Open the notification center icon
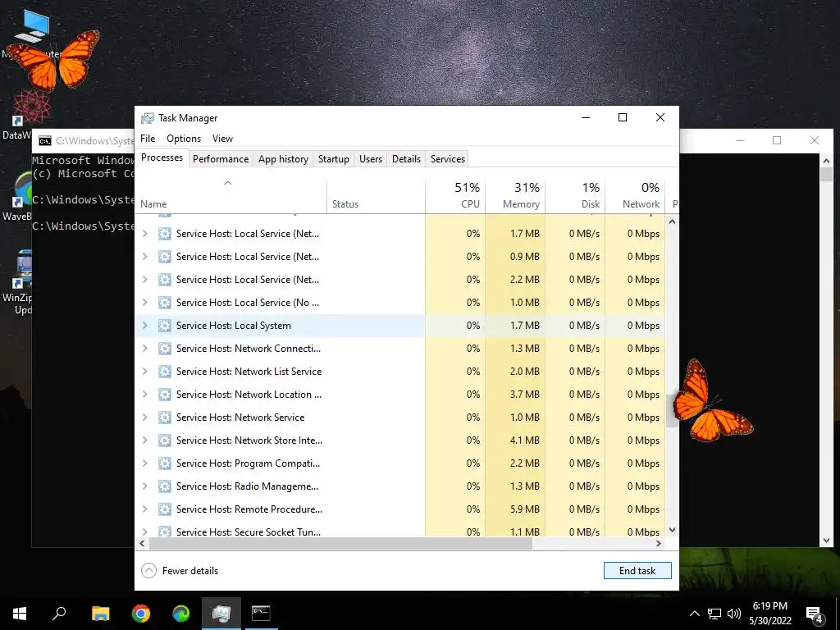This screenshot has height=630, width=840. point(815,614)
